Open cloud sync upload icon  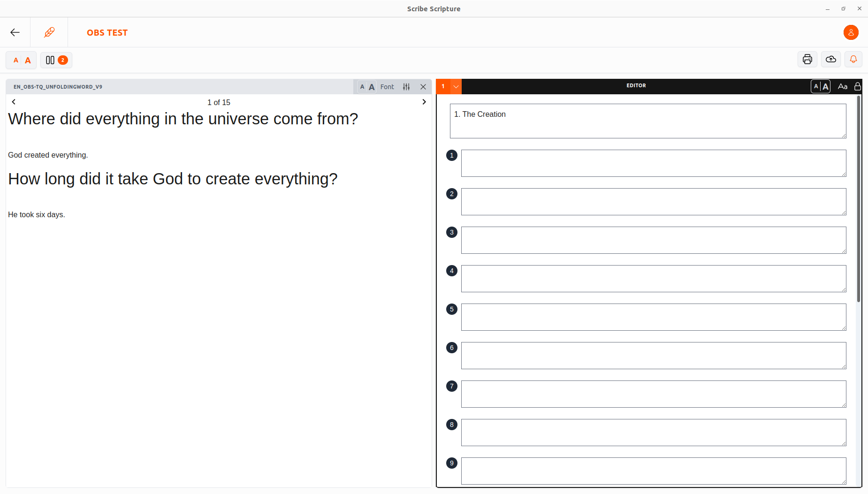click(x=830, y=60)
